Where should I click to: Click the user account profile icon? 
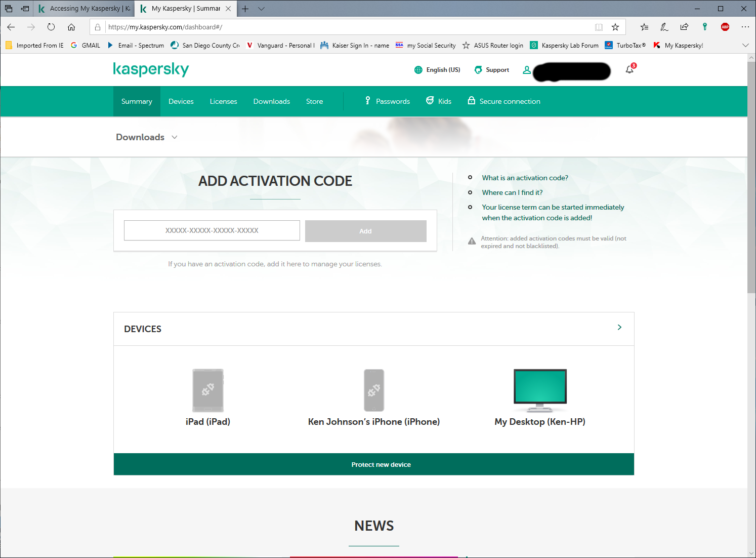click(527, 70)
